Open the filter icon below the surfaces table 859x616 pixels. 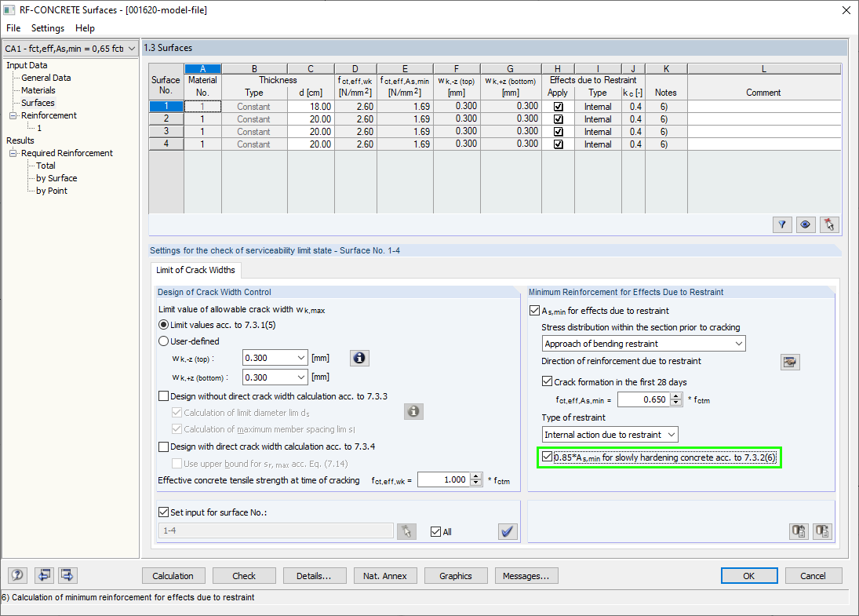pyautogui.click(x=781, y=224)
